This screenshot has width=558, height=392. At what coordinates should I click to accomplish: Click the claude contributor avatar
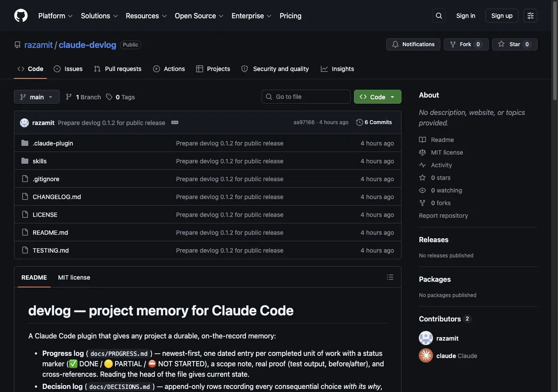click(426, 355)
